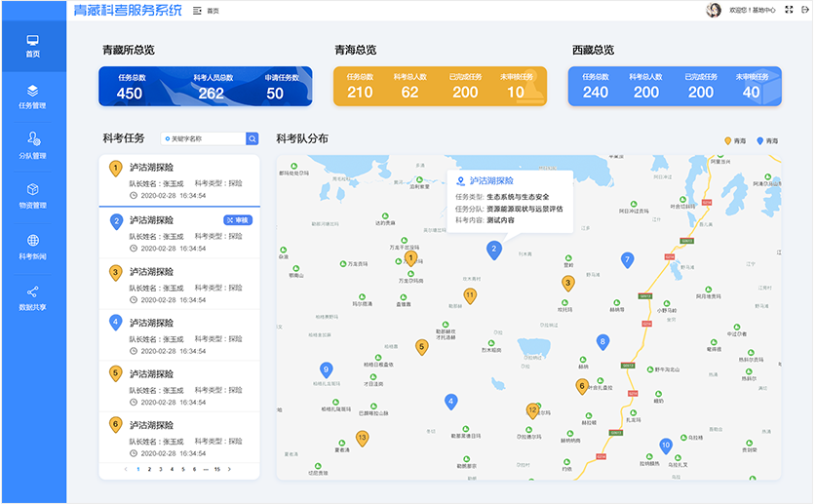Open task list item numbered 3
Viewport: 816px width, 504px height.
coord(179,284)
